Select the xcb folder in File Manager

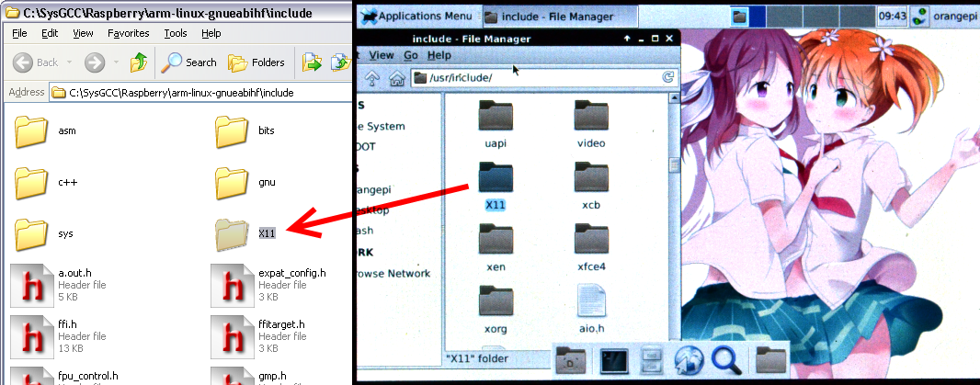pos(591,187)
